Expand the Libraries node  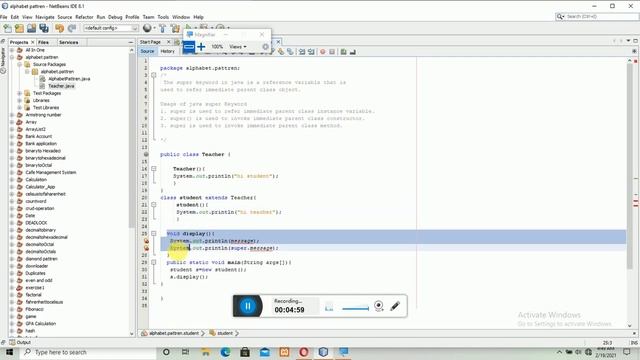[20, 100]
